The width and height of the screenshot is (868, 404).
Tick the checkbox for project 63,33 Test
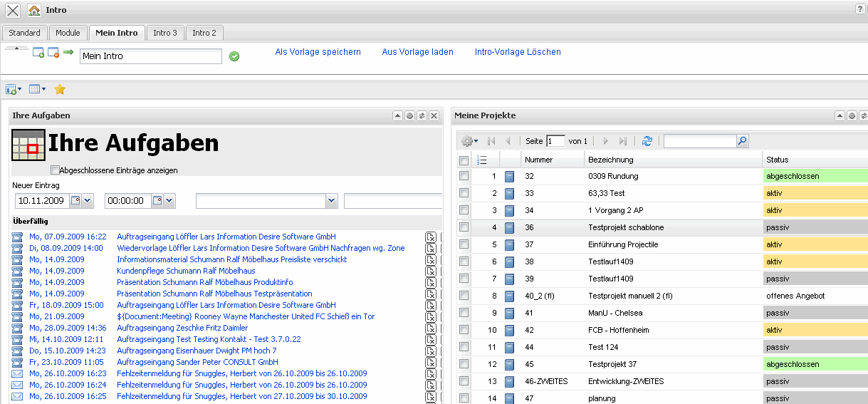[x=464, y=193]
